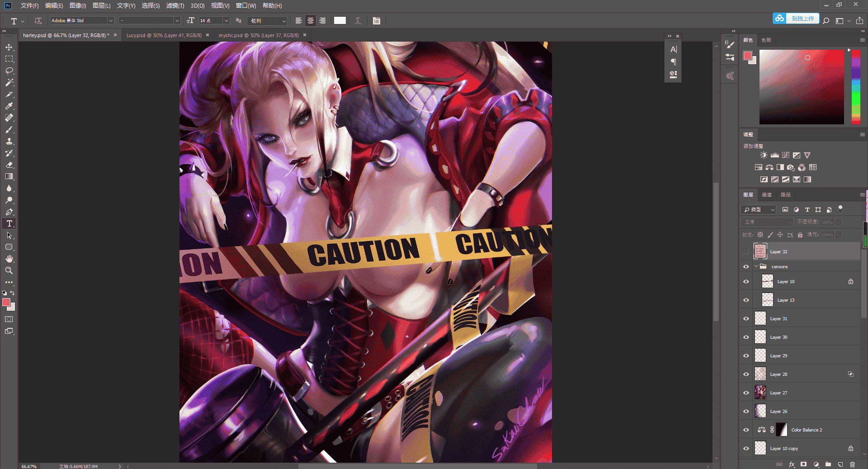Show hidden Layer 32 visibility box
This screenshot has height=469, width=868.
(x=746, y=251)
